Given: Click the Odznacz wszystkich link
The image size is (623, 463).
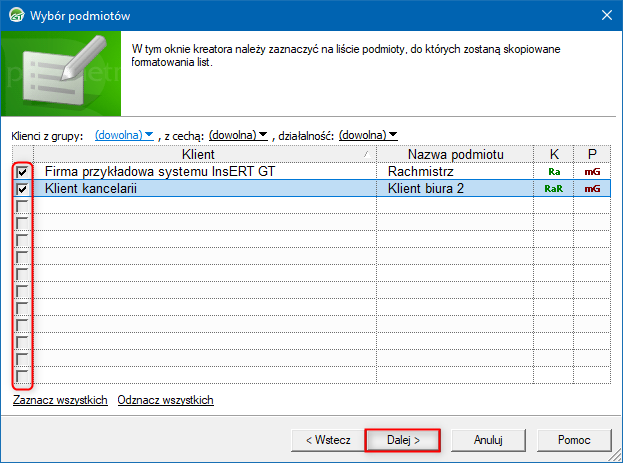Looking at the screenshot, I should tap(165, 400).
